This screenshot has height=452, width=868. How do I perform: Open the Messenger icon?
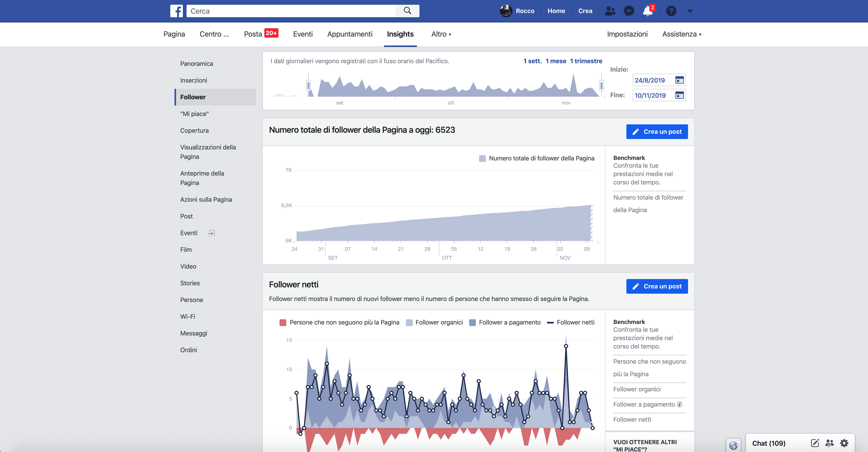[629, 11]
